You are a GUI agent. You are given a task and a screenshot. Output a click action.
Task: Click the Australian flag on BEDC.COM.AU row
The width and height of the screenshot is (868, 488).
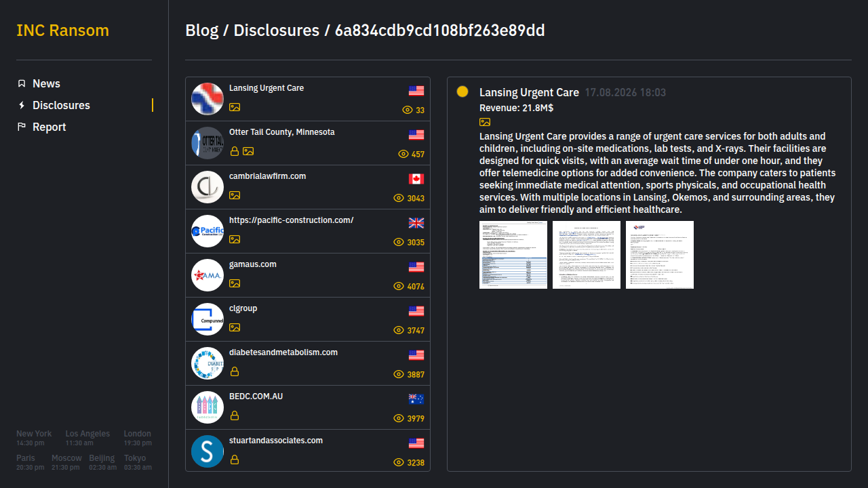click(x=416, y=399)
